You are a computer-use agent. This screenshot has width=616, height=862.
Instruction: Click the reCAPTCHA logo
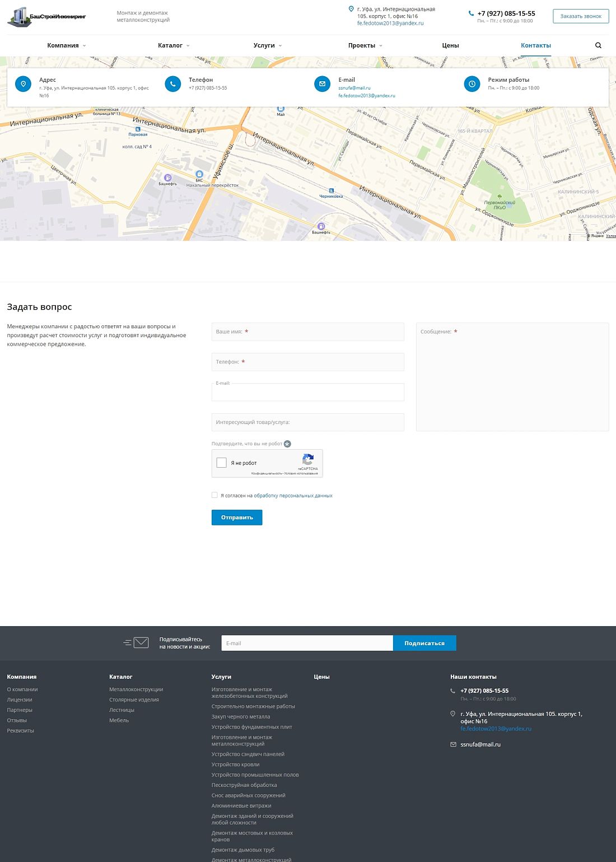point(308,460)
